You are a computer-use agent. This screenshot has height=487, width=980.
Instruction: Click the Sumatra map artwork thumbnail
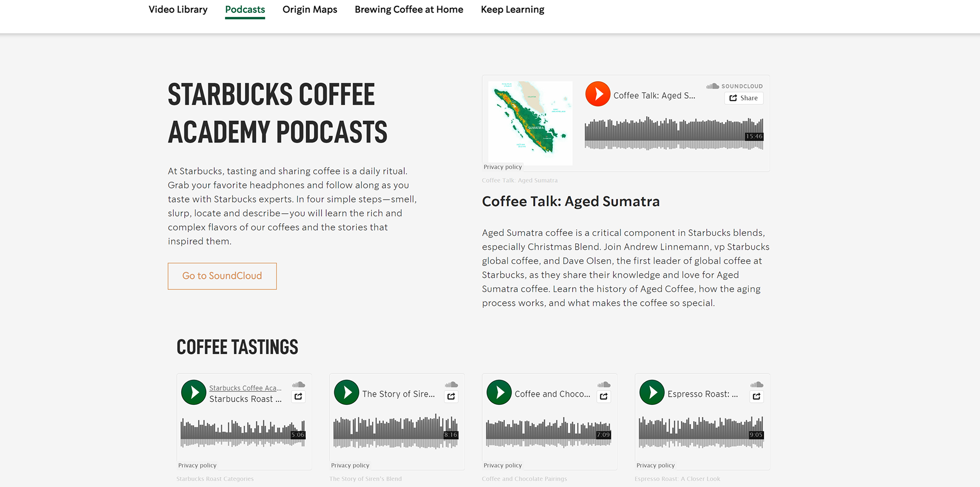[x=530, y=123]
